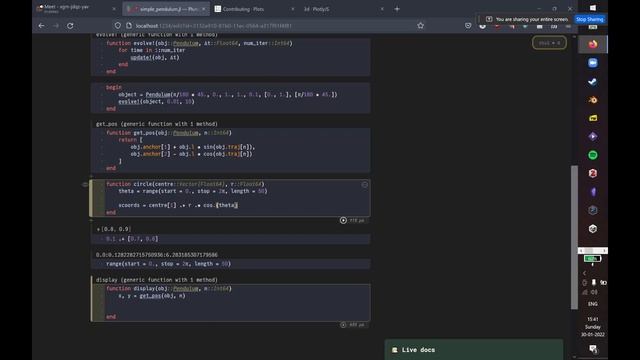This screenshot has height=360, width=640.
Task: Bookmark this page with the star icon
Action: [x=420, y=25]
